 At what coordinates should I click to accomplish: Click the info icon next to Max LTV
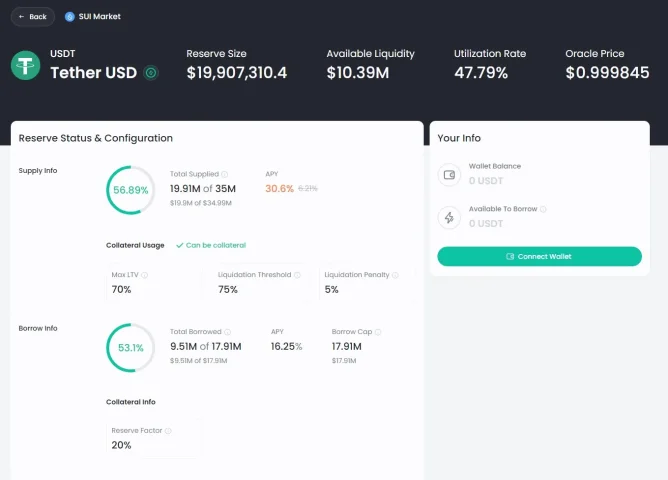coord(144,275)
